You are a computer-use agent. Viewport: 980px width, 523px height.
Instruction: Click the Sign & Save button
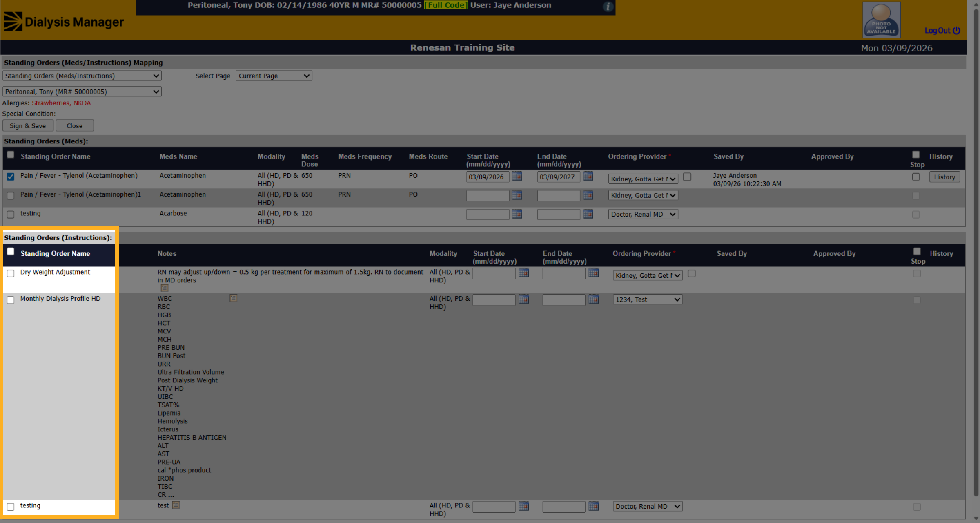pyautogui.click(x=28, y=126)
